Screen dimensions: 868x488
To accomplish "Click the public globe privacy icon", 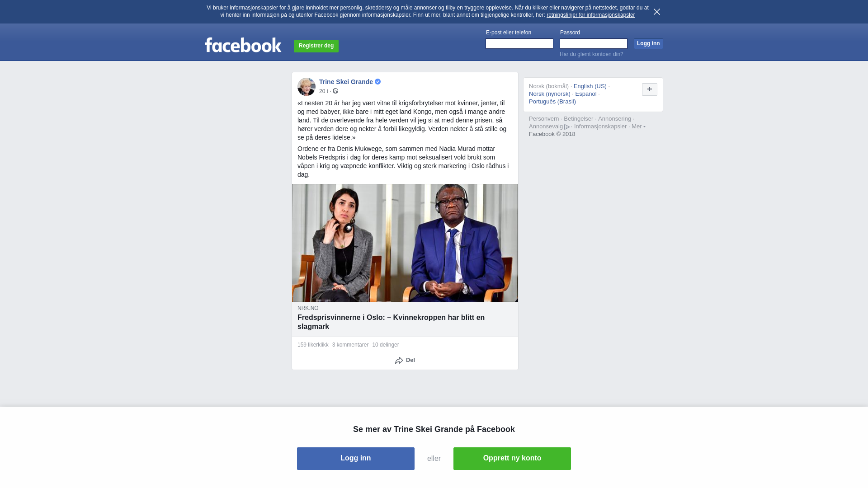I will tap(335, 91).
